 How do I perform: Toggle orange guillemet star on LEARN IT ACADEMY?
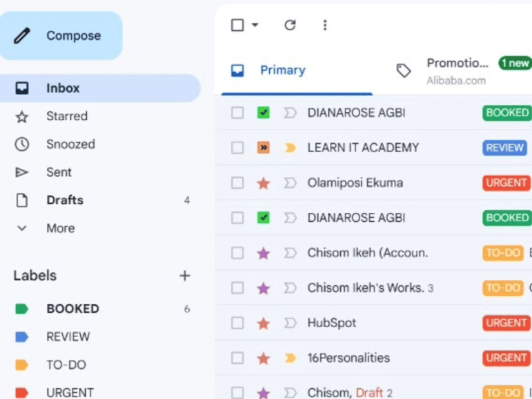pyautogui.click(x=264, y=148)
